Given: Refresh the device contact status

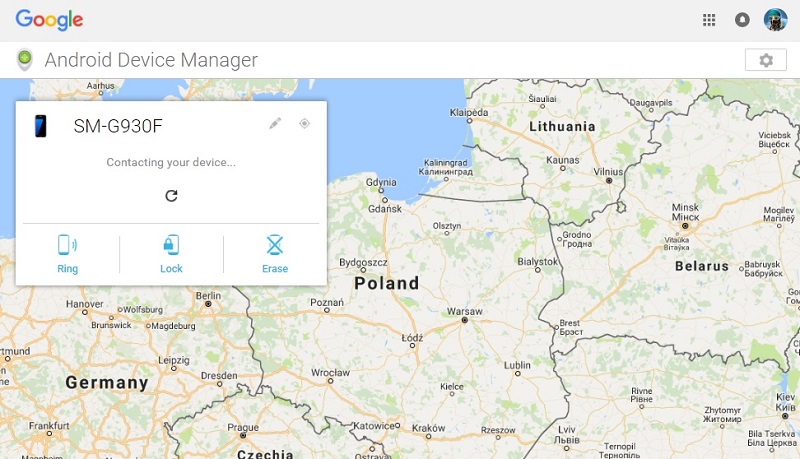Looking at the screenshot, I should pyautogui.click(x=171, y=196).
